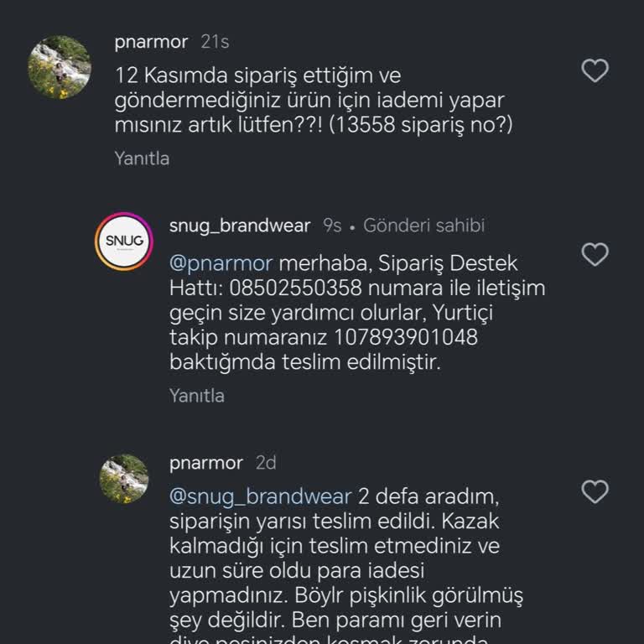644x644 pixels.
Task: Tap the reply text containing 'Sipariş Destek Hattı'
Action: 357,314
